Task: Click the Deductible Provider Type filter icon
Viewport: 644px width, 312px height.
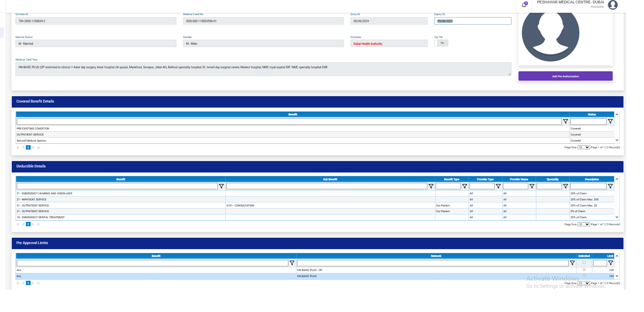Action: [498, 186]
